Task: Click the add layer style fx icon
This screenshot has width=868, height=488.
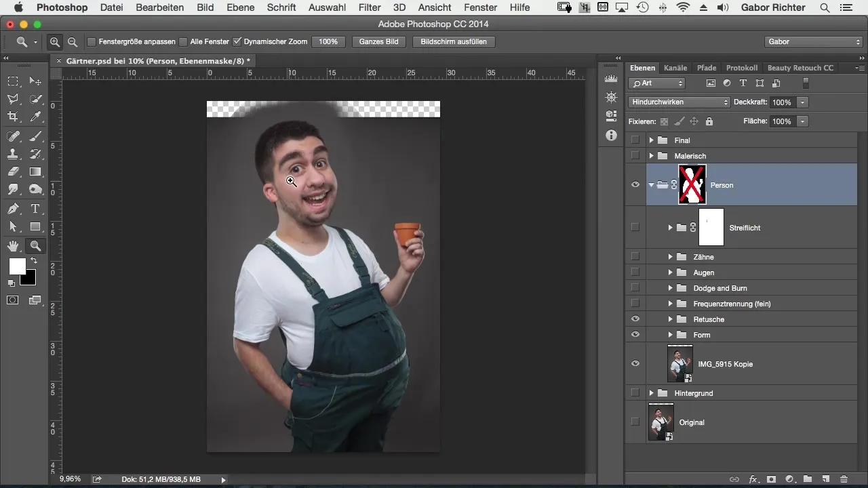Action: [x=753, y=479]
